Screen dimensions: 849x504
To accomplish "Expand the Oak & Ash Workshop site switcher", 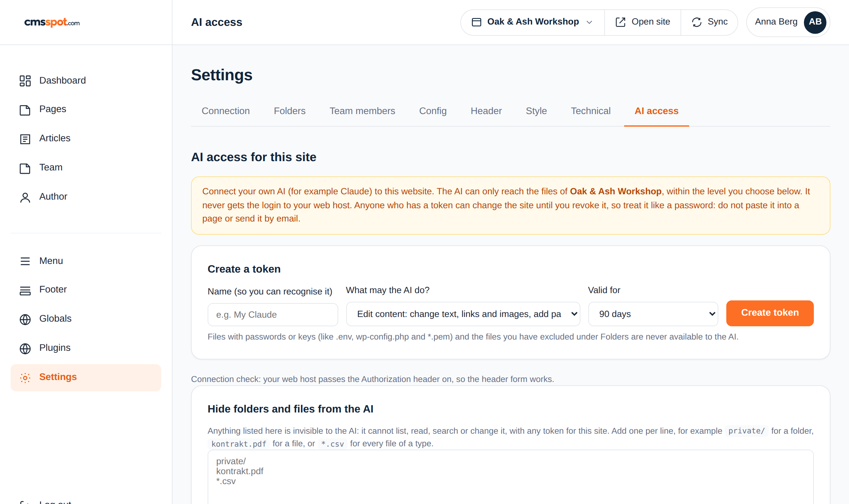I will tap(532, 22).
